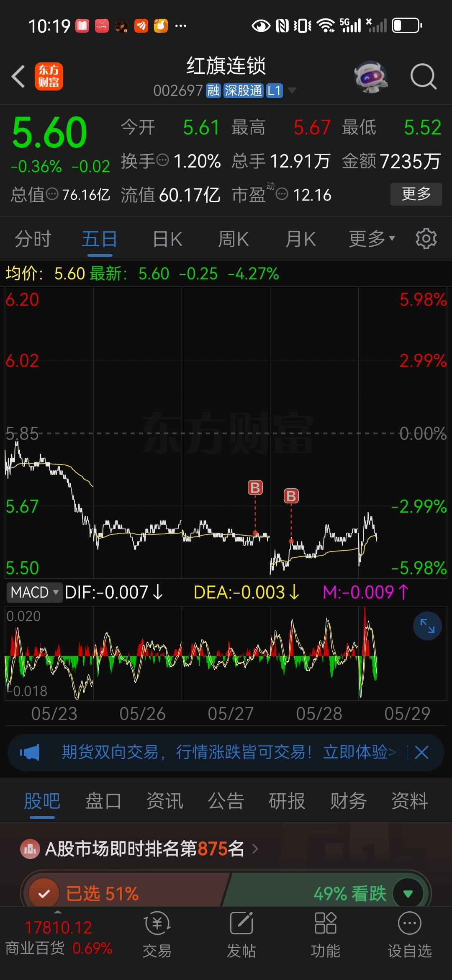The height and width of the screenshot is (980, 452).
Task: Tap the 均价 5.60 label
Action: tap(45, 273)
